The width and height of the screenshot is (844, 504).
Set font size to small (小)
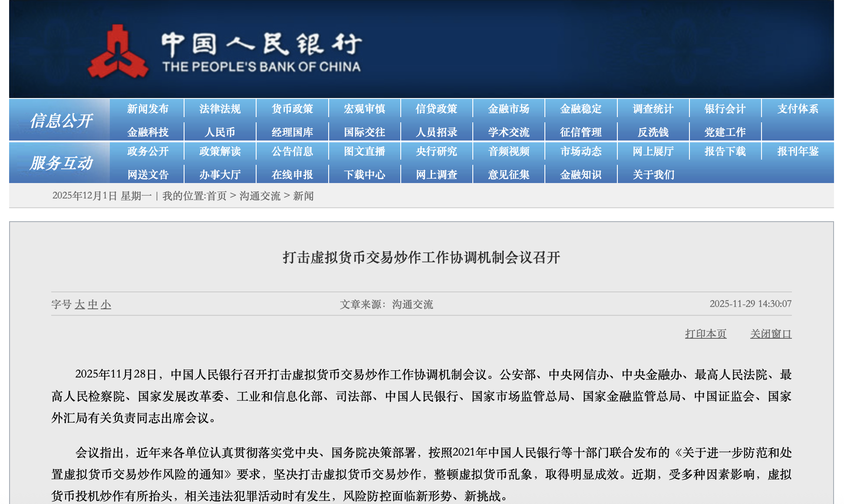(x=106, y=304)
